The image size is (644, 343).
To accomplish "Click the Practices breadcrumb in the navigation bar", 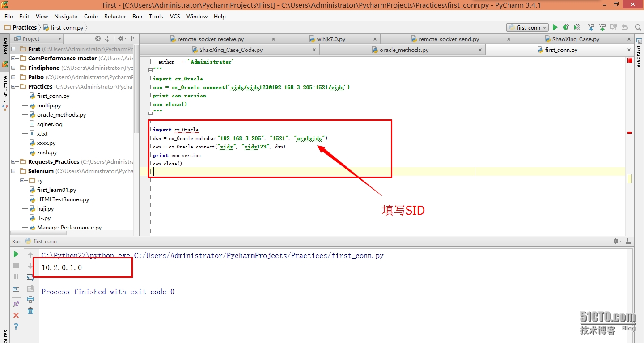I will (21, 27).
